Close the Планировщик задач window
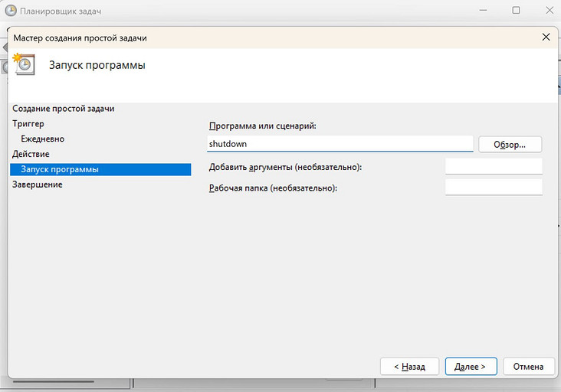Viewport: 561px width, 392px height. 550,11
